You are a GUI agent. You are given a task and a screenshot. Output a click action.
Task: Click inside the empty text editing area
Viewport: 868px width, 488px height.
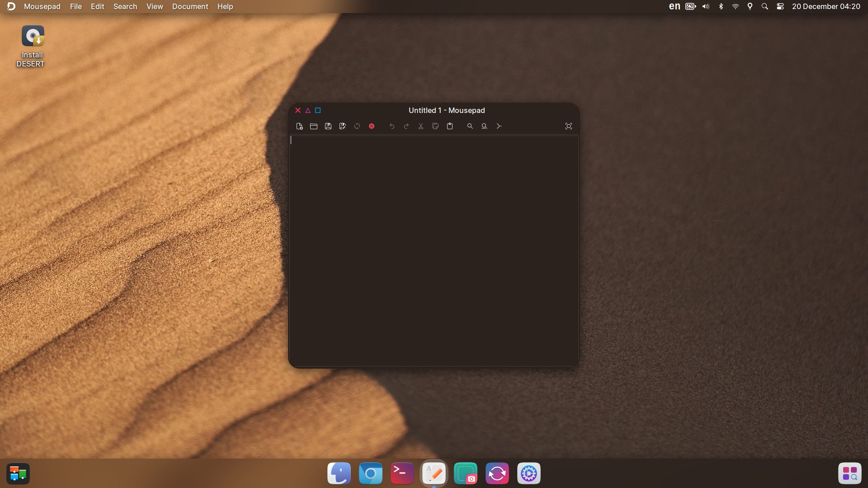pyautogui.click(x=434, y=249)
